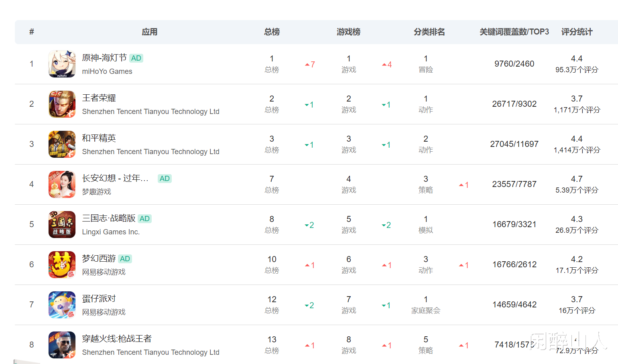Viewport: 618px width, 364px height.
Task: Click keyword count 9760/2460
Action: click(x=514, y=64)
